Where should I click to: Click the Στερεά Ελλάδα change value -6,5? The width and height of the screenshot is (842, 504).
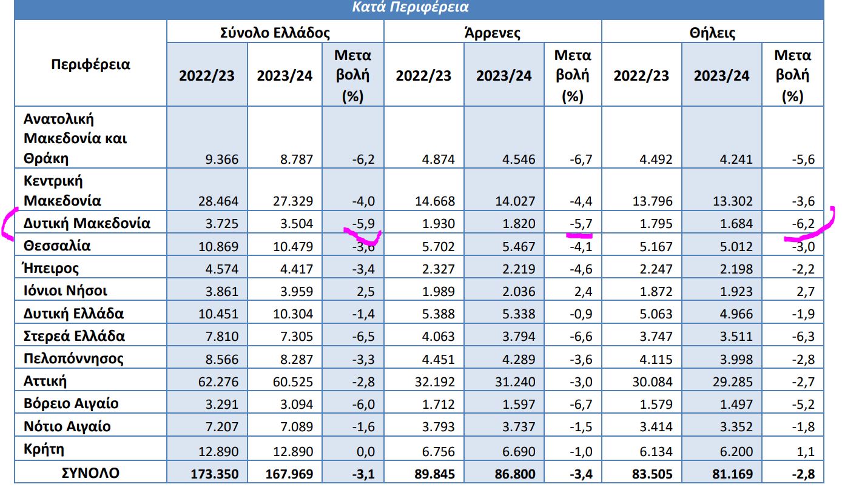(363, 337)
